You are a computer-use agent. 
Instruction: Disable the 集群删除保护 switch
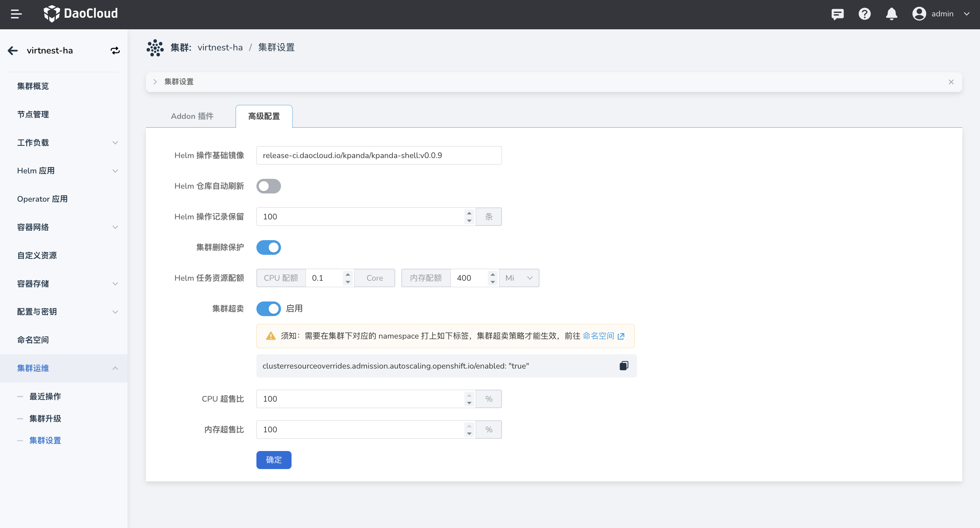coord(268,247)
